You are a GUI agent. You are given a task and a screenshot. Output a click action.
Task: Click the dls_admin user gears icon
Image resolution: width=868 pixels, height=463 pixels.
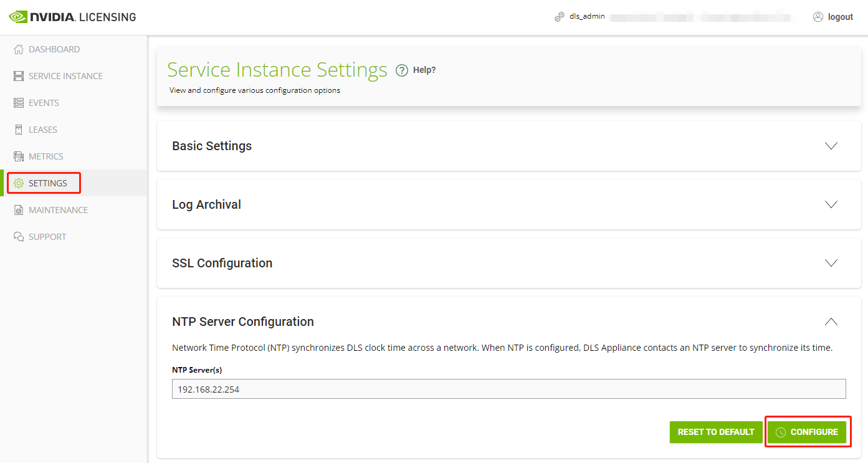click(x=560, y=17)
